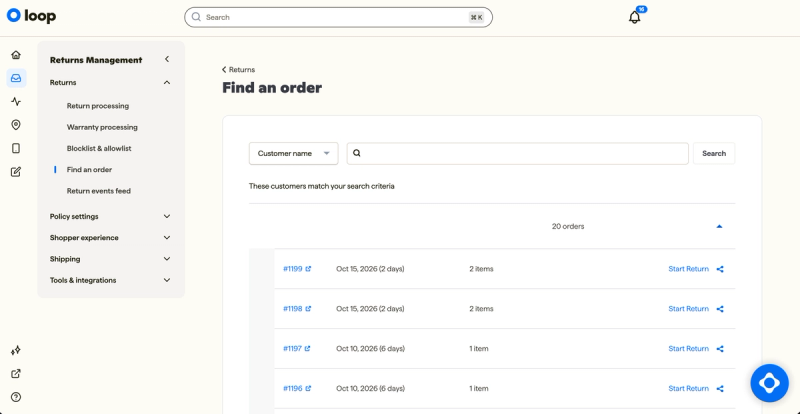The image size is (800, 414).
Task: Open order #1199 link
Action: coord(293,269)
